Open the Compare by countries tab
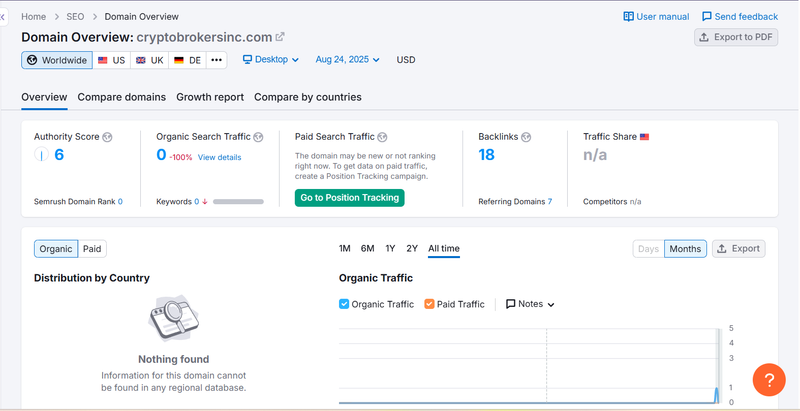The width and height of the screenshot is (800, 411). [308, 97]
